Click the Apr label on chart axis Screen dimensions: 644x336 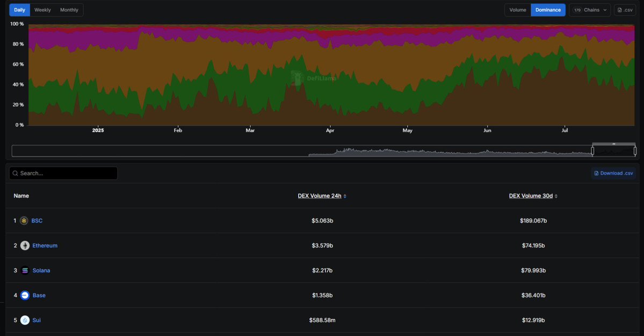tap(330, 131)
